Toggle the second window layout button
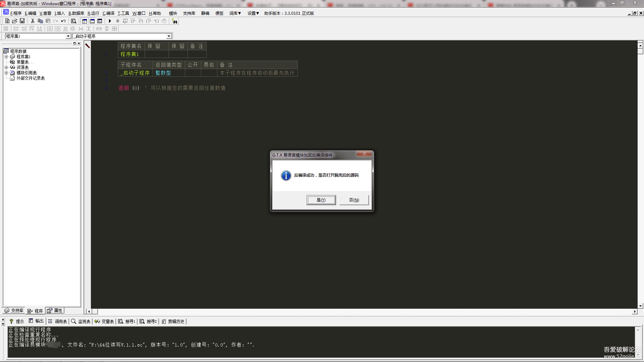The image size is (644, 362). coord(92,21)
